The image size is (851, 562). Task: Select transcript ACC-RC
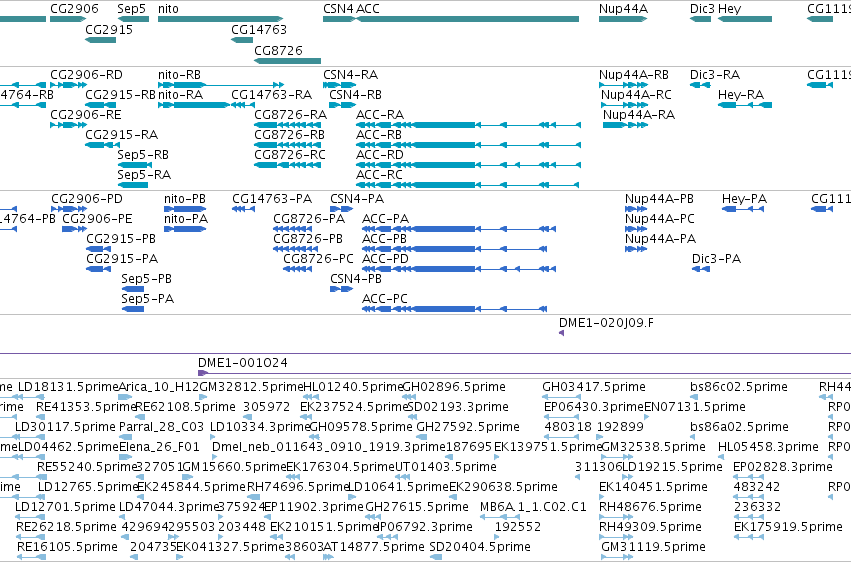click(x=468, y=185)
